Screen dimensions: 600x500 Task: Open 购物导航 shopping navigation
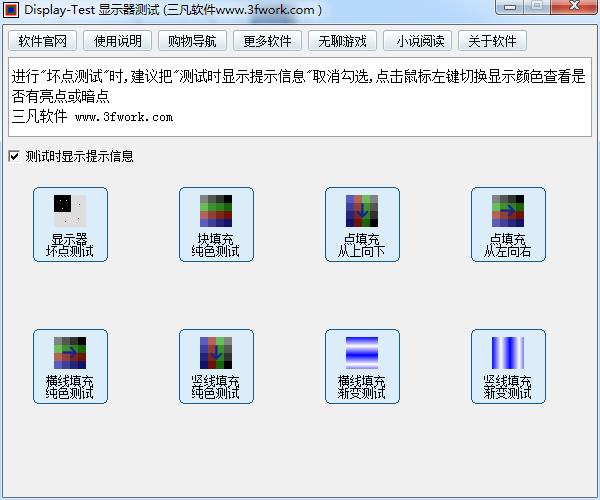pyautogui.click(x=192, y=41)
